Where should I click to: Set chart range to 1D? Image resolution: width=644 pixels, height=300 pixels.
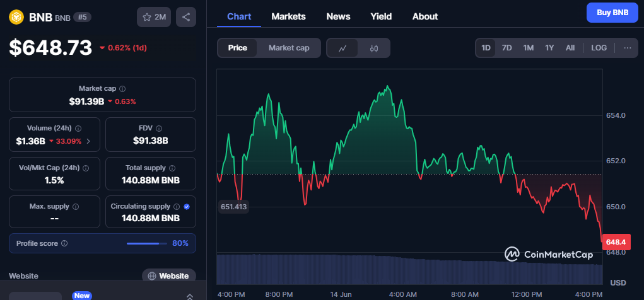486,48
